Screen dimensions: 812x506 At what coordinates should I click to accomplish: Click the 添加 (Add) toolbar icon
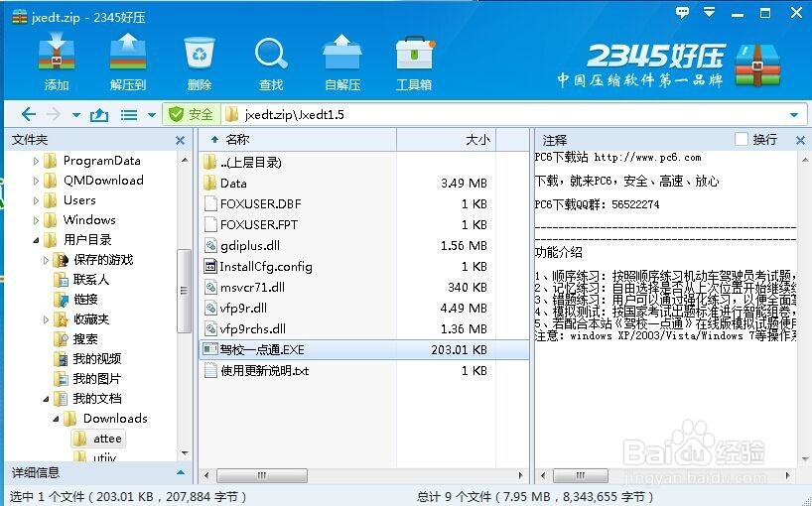point(57,62)
